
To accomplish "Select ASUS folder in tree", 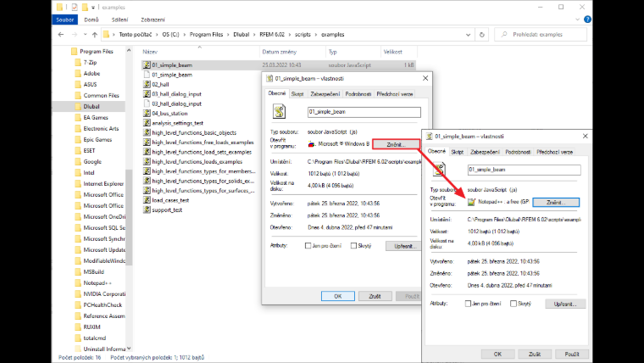I will (x=90, y=84).
